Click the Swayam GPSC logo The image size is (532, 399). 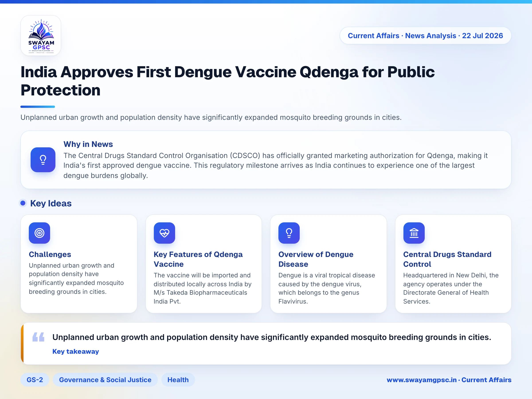pos(41,36)
